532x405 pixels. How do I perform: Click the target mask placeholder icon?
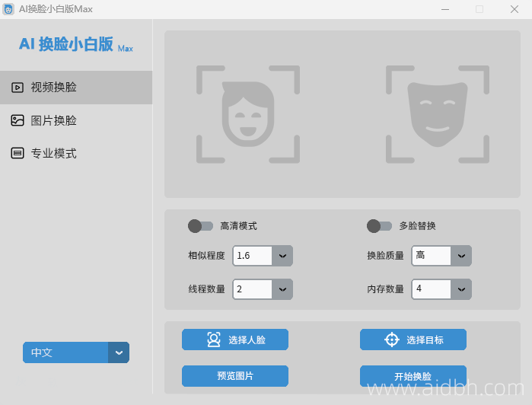437,114
